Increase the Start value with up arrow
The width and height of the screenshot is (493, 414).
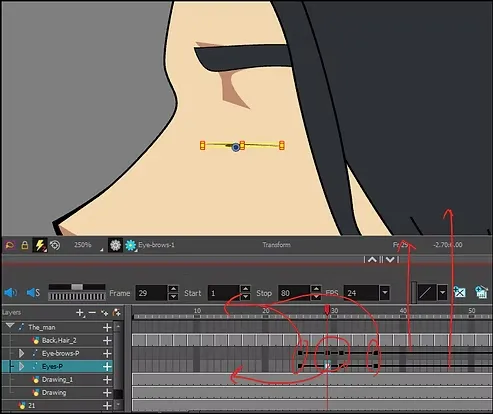(x=245, y=289)
